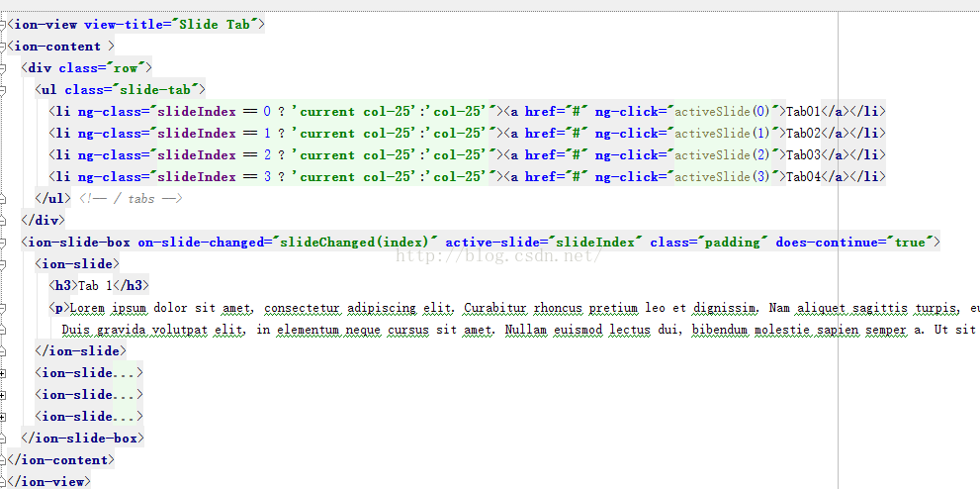
Task: Click the does-continue attribute name
Action: coord(828,242)
